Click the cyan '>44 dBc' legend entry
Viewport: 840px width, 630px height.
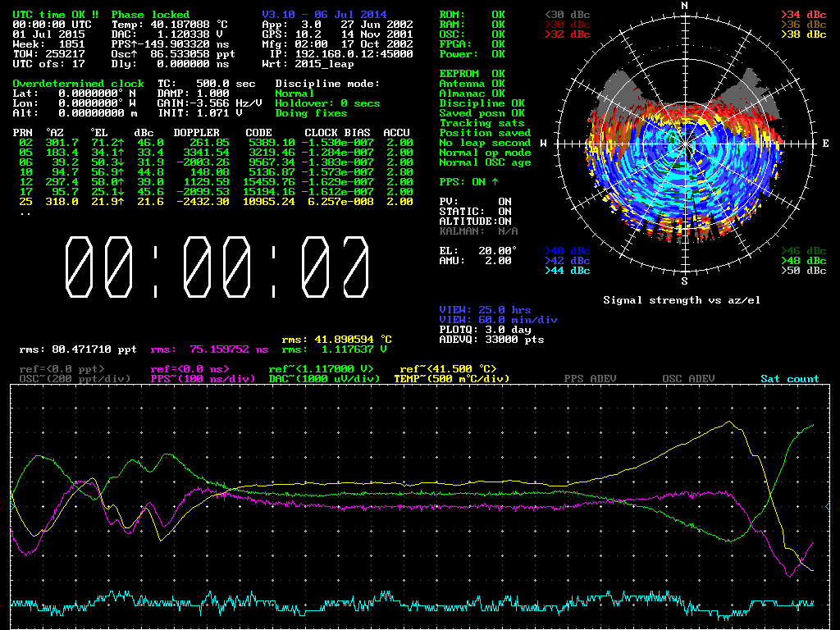568,271
